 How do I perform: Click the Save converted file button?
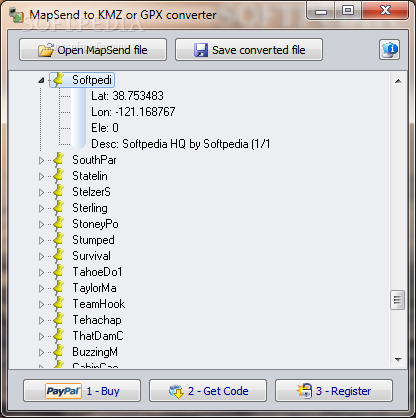click(249, 50)
